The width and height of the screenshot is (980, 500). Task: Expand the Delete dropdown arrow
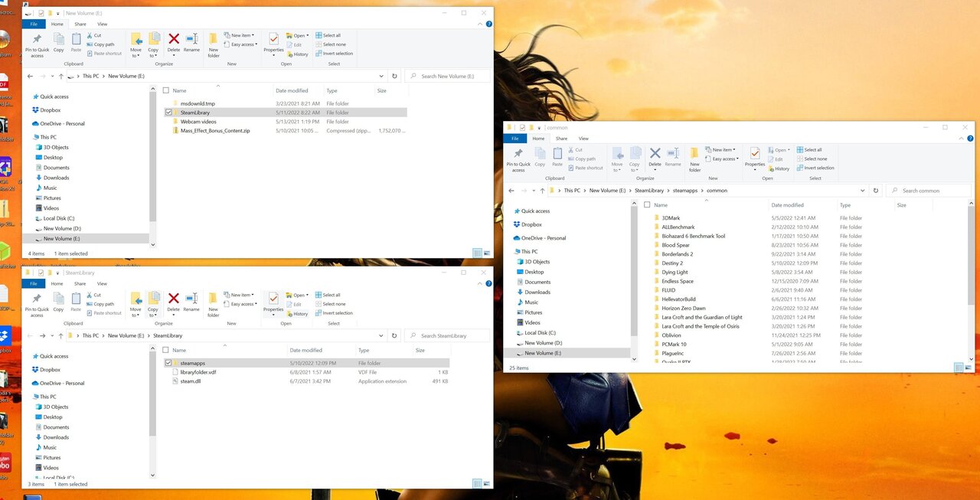173,54
